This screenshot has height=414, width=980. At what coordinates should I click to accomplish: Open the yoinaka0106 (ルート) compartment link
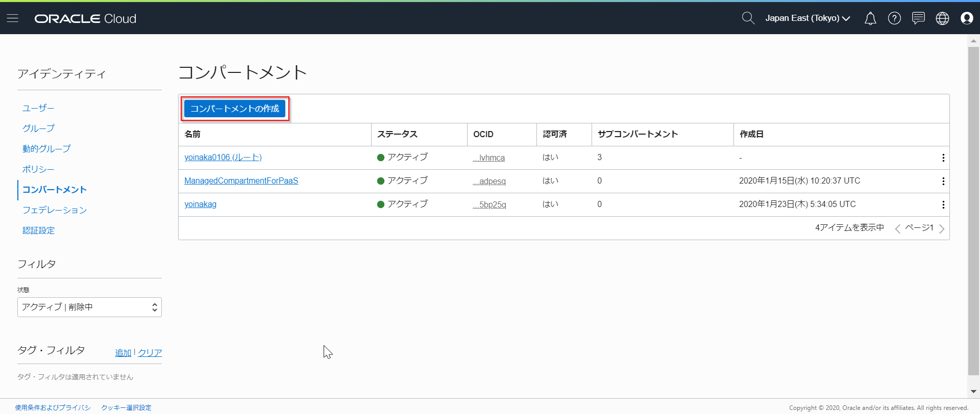[223, 158]
